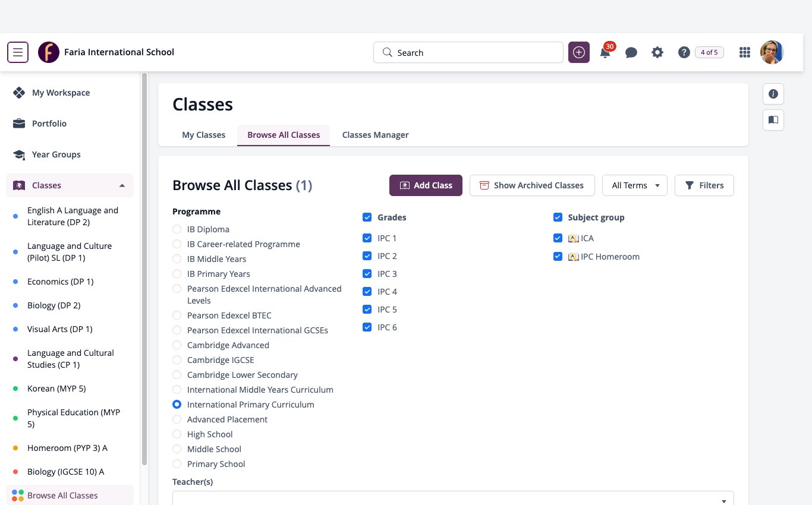The width and height of the screenshot is (812, 505).
Task: Open the messages chat bubble icon
Action: click(x=631, y=52)
